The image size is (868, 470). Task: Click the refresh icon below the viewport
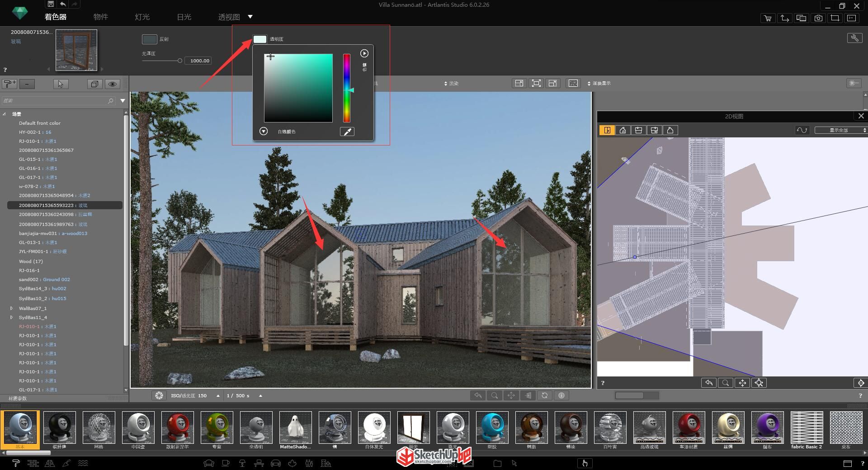coord(545,395)
